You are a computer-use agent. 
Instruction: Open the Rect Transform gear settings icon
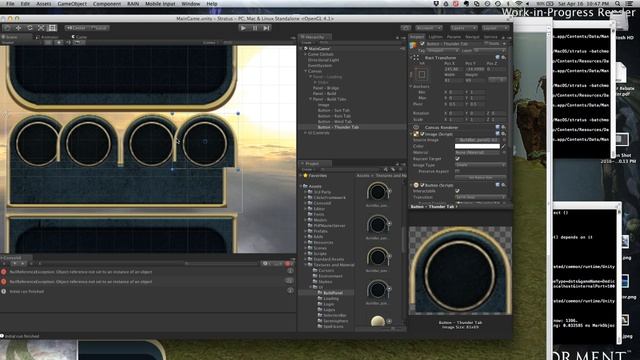(503, 58)
